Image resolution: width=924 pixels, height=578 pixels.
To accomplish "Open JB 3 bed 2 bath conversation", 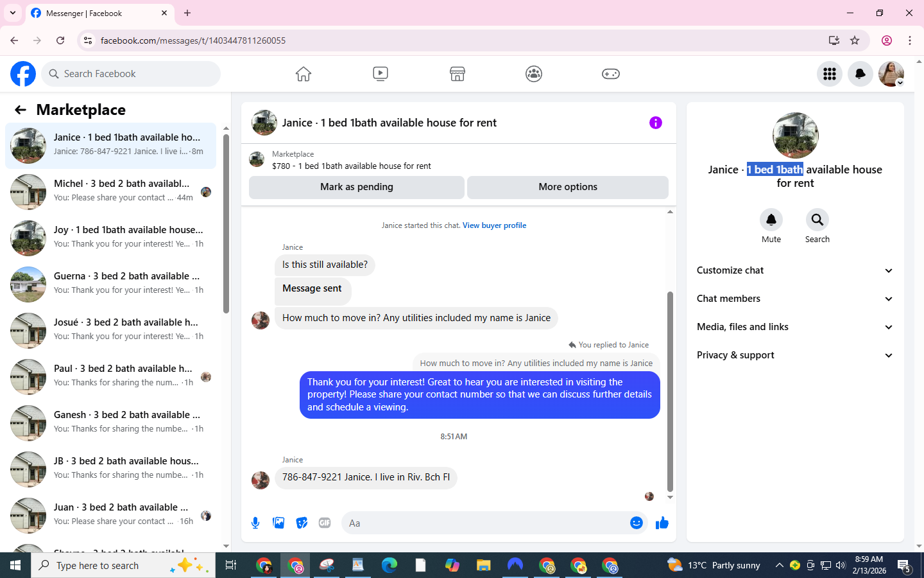I will coord(110,469).
